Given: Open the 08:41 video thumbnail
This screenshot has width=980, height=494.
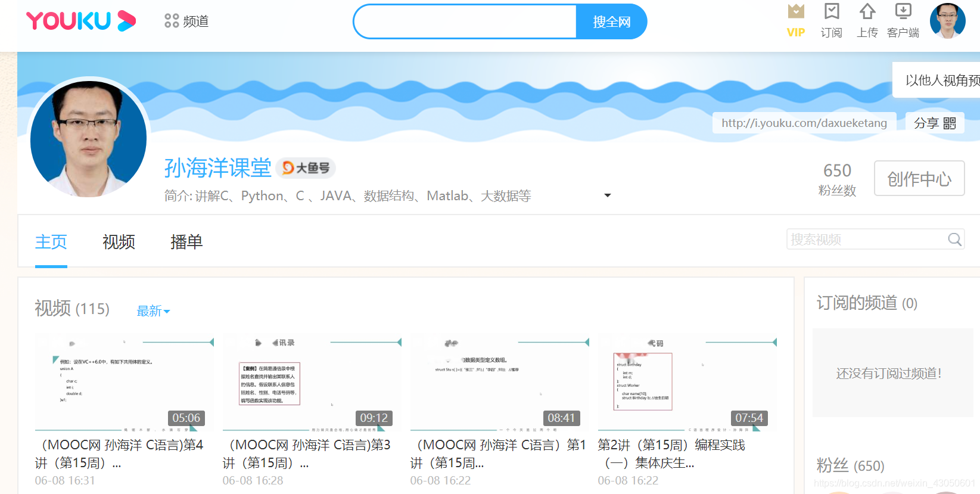Looking at the screenshot, I should (x=499, y=383).
